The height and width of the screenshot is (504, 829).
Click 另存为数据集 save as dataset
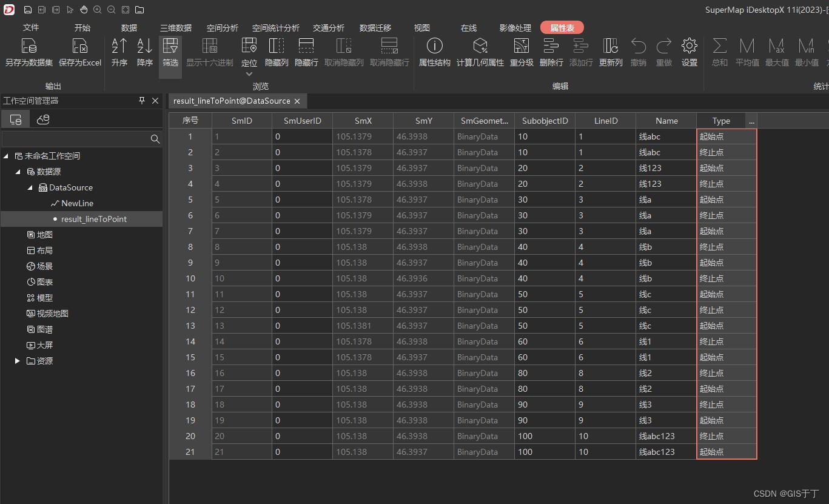tap(29, 52)
